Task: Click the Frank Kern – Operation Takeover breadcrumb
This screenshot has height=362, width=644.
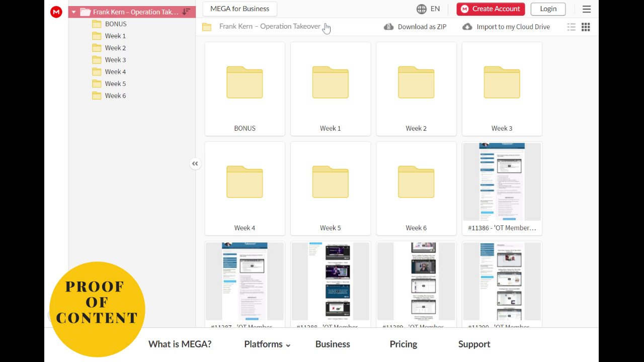Action: coord(270,26)
